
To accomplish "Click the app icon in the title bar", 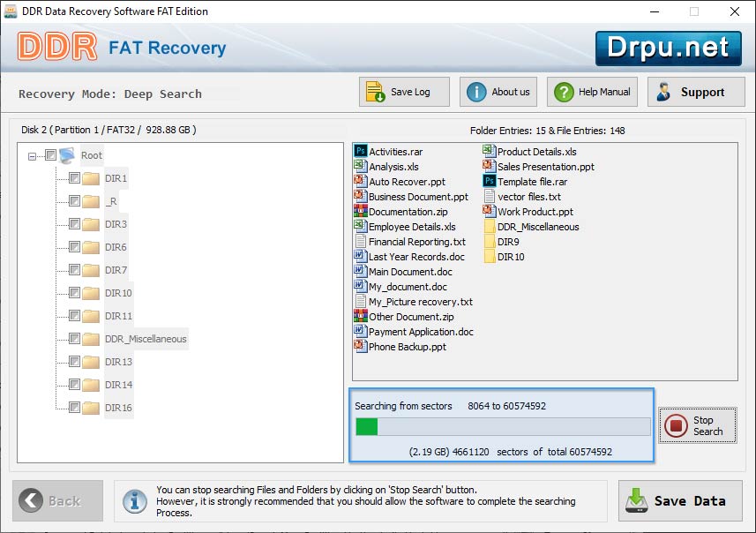I will (10, 11).
